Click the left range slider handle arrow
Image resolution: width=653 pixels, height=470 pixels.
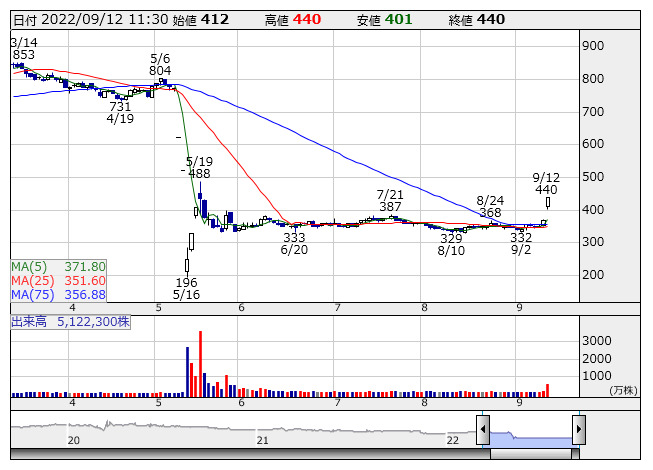[x=483, y=429]
